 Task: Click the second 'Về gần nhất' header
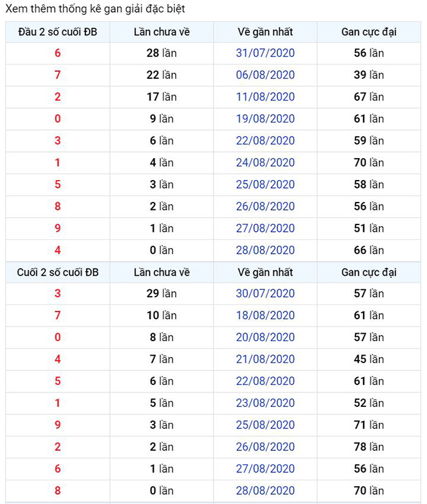(x=265, y=273)
